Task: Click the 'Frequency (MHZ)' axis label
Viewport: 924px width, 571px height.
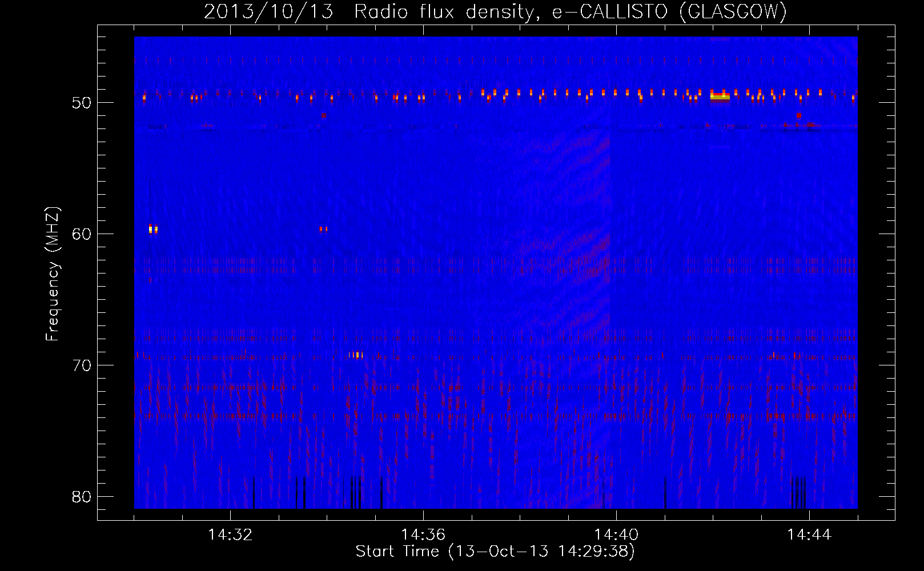Action: pyautogui.click(x=53, y=274)
